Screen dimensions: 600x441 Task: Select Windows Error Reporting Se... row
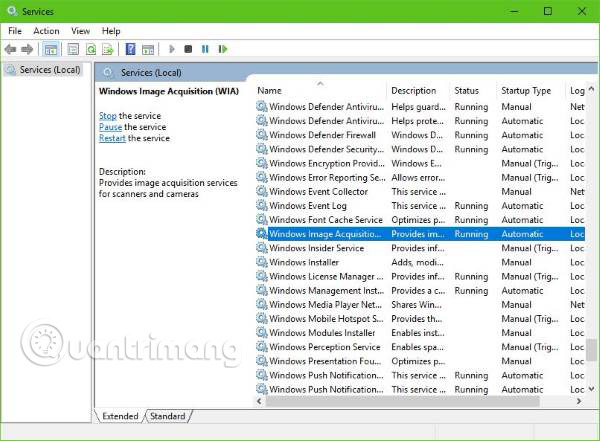420,178
